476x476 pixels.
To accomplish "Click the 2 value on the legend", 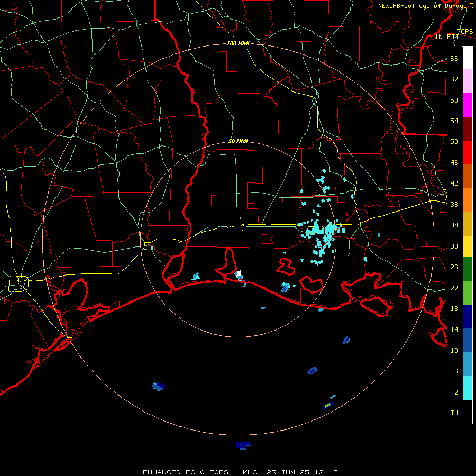I will [456, 392].
